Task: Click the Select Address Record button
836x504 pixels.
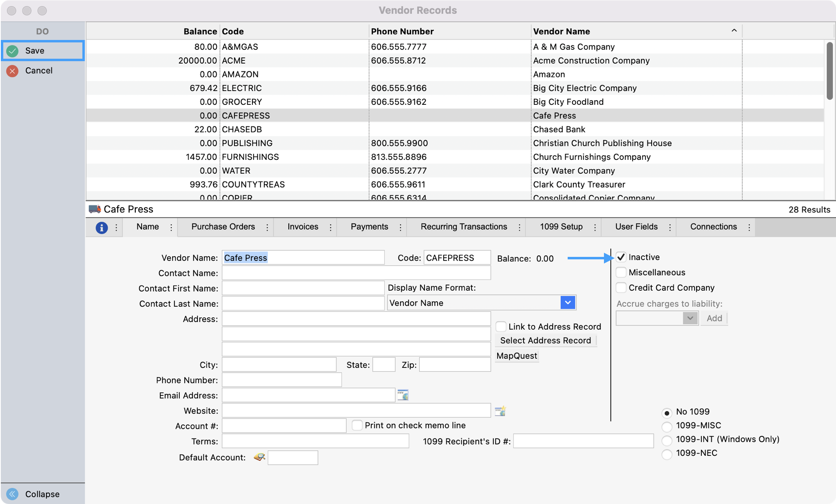Action: coord(545,340)
